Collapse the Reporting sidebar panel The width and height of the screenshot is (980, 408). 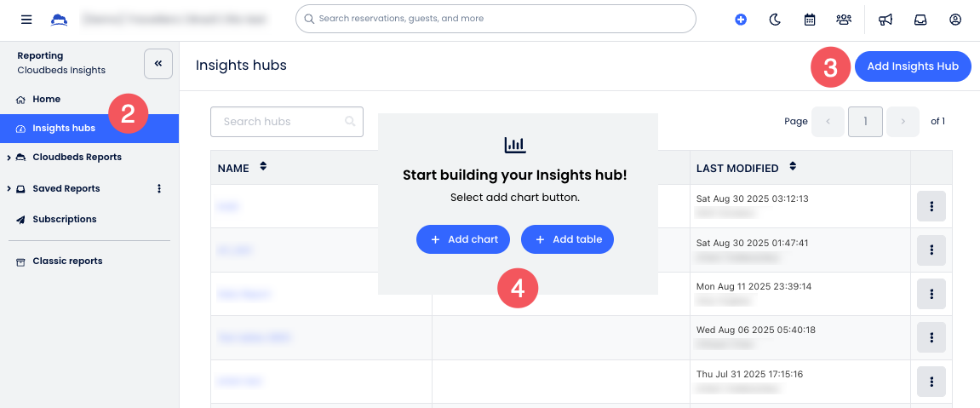coord(158,64)
